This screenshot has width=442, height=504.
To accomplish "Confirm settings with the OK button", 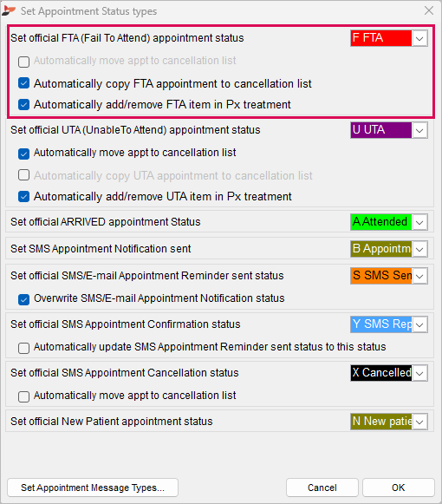I will coord(399,488).
